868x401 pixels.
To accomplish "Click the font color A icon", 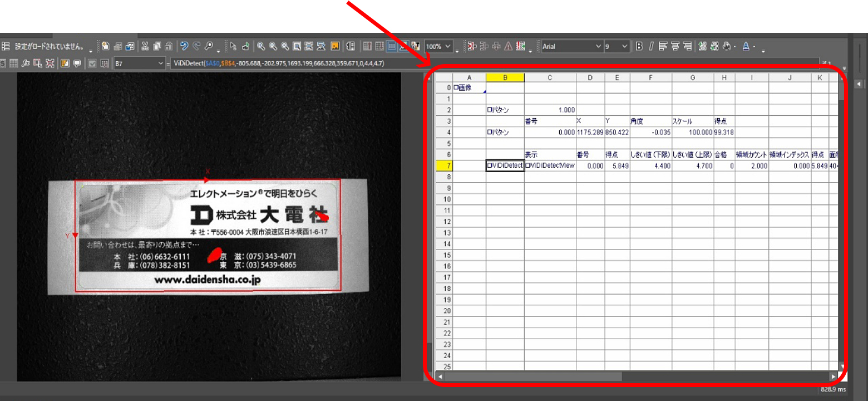I will coord(746,46).
